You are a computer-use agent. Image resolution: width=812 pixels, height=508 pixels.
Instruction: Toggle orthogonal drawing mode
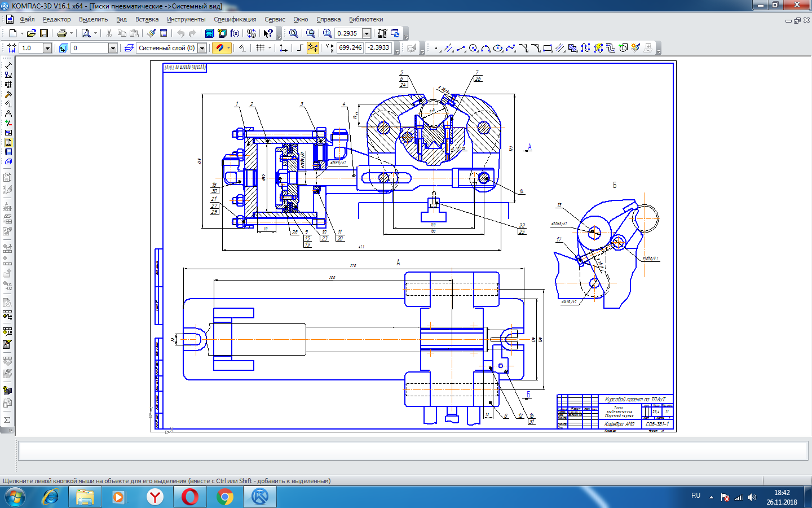(x=300, y=48)
